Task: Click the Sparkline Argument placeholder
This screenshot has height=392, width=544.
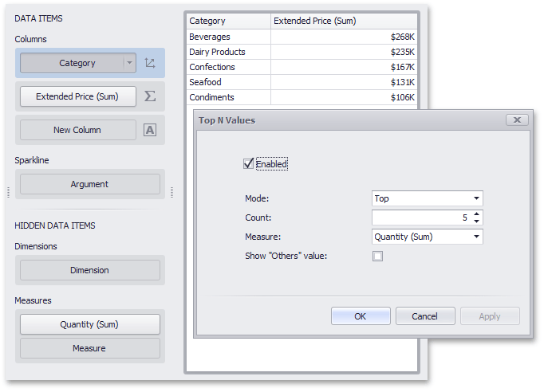Action: click(x=89, y=184)
